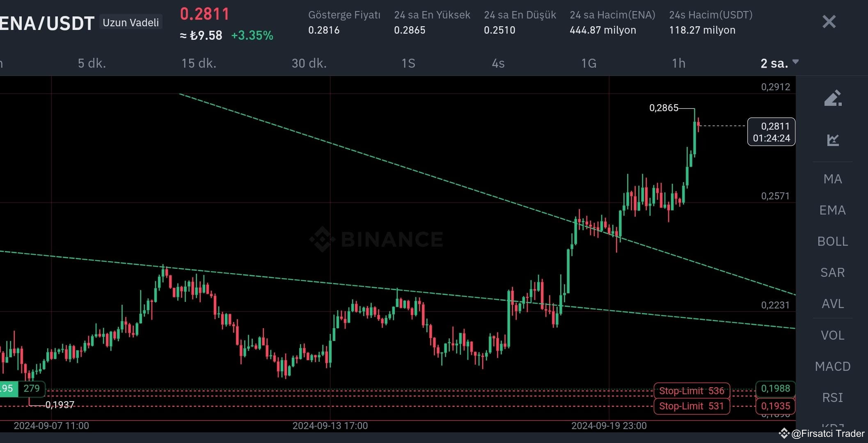Select the Stop-Limit 536 order label
The height and width of the screenshot is (443, 868).
point(692,391)
